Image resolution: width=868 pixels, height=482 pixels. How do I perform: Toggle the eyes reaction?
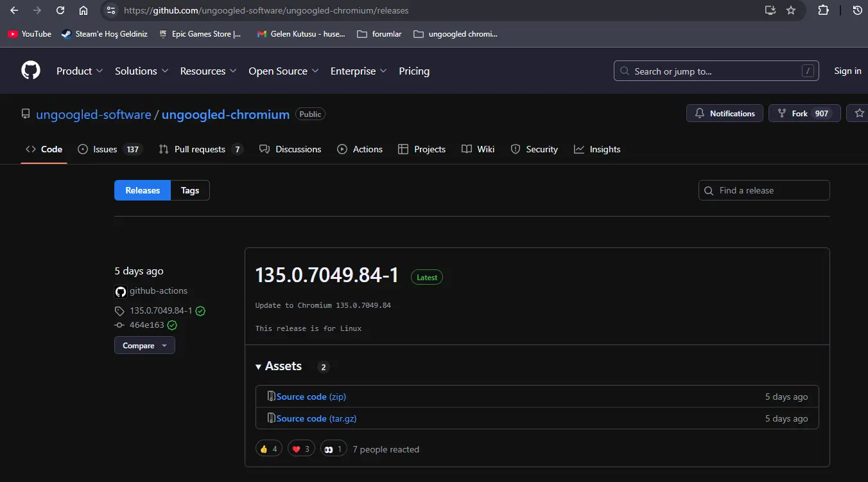pyautogui.click(x=333, y=449)
